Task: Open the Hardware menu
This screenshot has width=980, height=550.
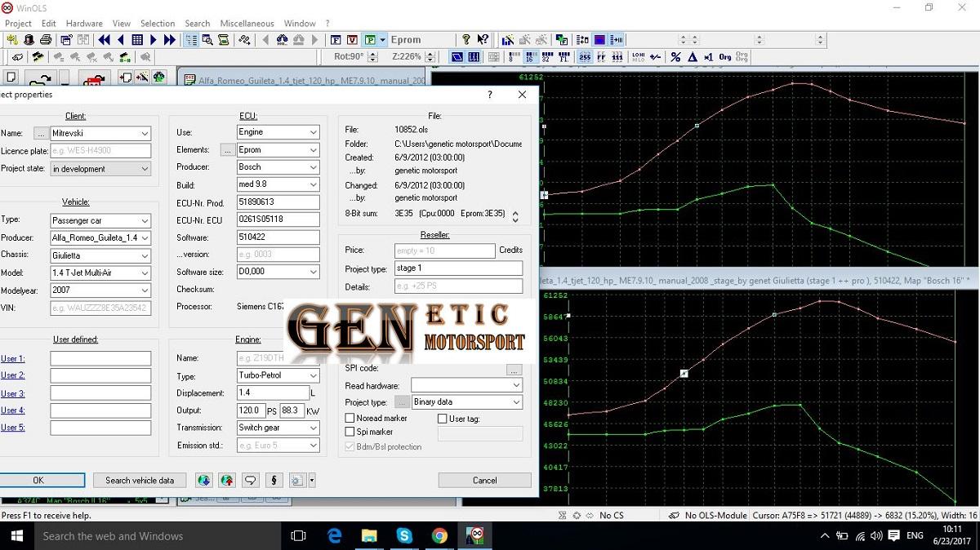Action: 84,24
